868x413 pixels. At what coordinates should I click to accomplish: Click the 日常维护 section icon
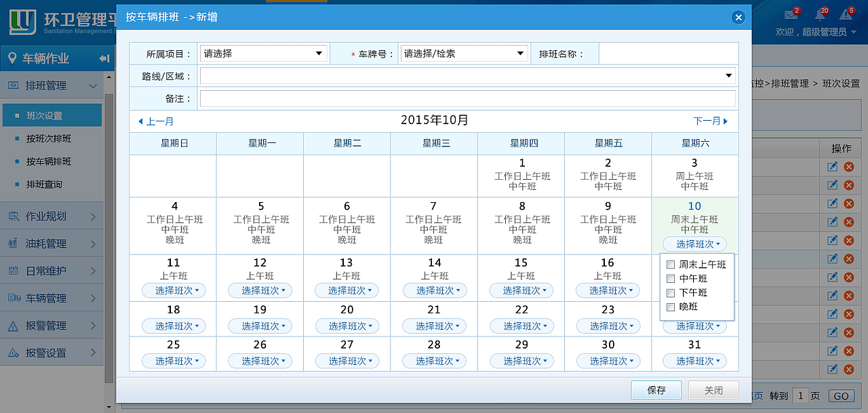pyautogui.click(x=13, y=271)
